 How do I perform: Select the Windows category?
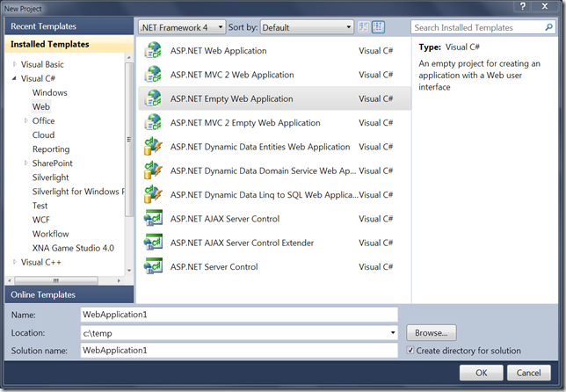[x=50, y=92]
